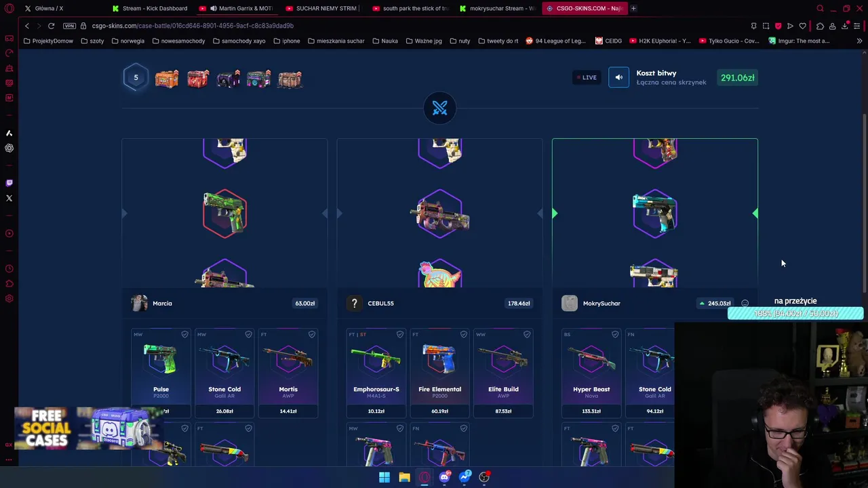The height and width of the screenshot is (488, 868).
Task: Open the Nauka bookmark folder
Action: [385, 41]
